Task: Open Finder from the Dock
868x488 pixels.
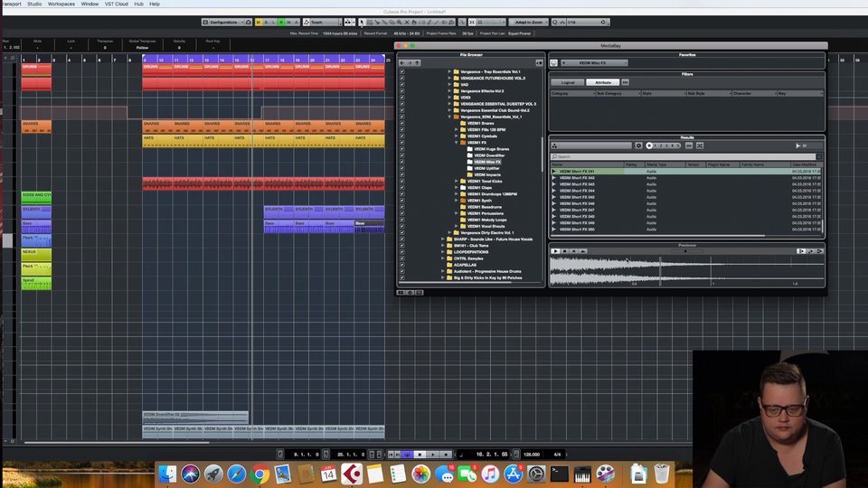Action: pos(167,474)
